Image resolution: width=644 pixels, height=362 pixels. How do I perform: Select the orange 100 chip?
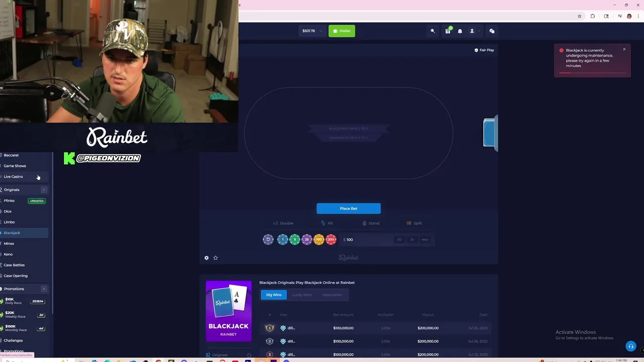(x=319, y=240)
